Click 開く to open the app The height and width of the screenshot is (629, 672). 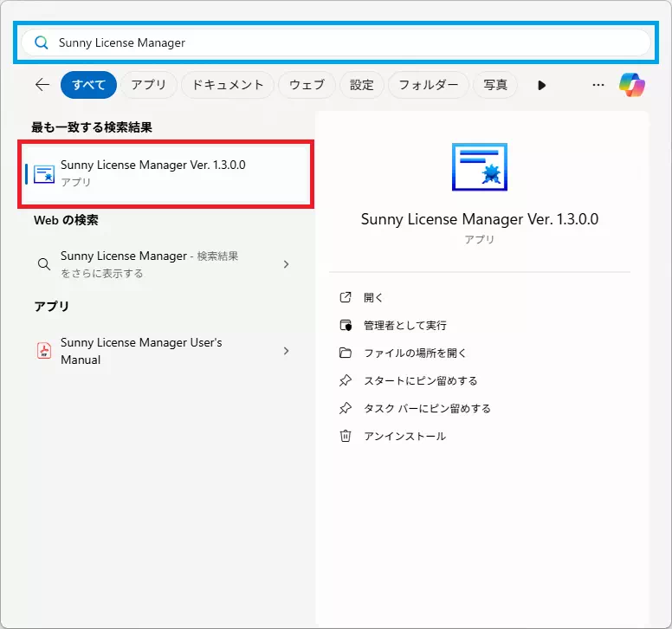(x=373, y=297)
